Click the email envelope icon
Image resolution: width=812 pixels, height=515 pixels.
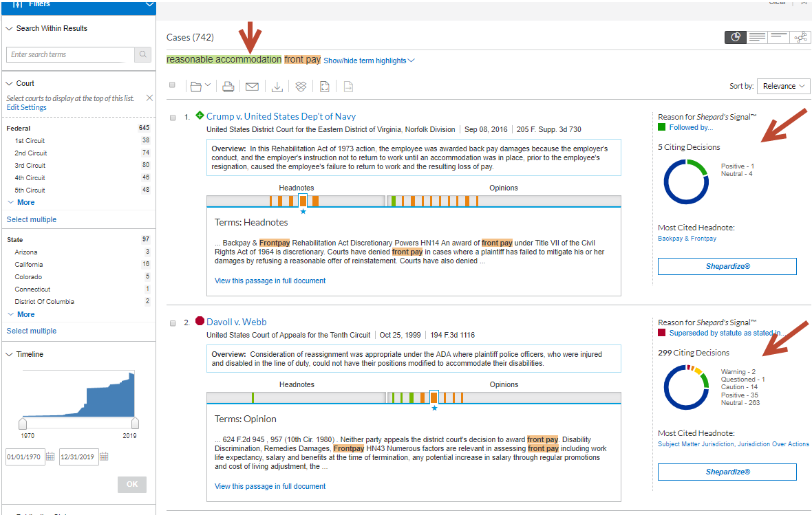click(252, 87)
